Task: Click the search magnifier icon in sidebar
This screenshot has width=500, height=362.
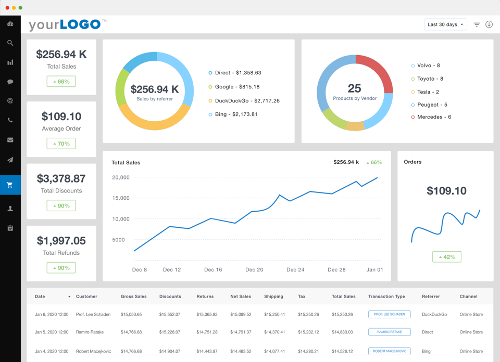Action: (10, 43)
